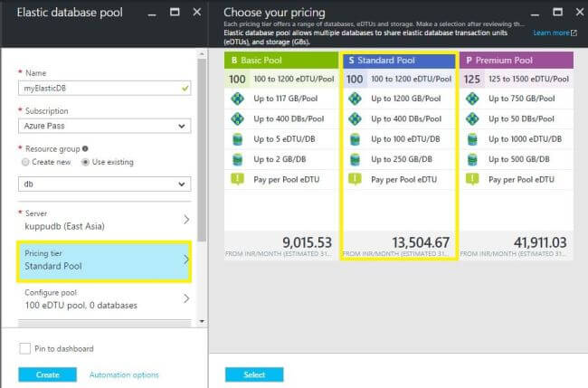Click the Create button

click(x=48, y=374)
